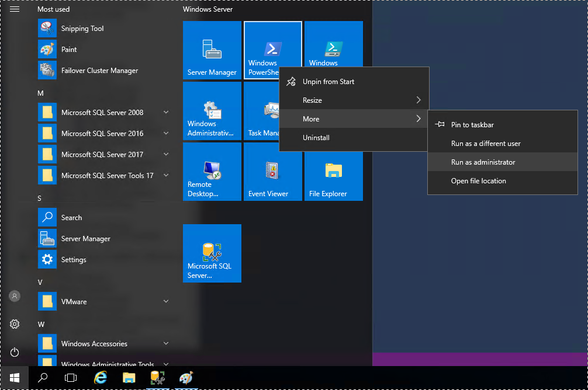Click the VMware folder icon
588x390 pixels.
47,301
